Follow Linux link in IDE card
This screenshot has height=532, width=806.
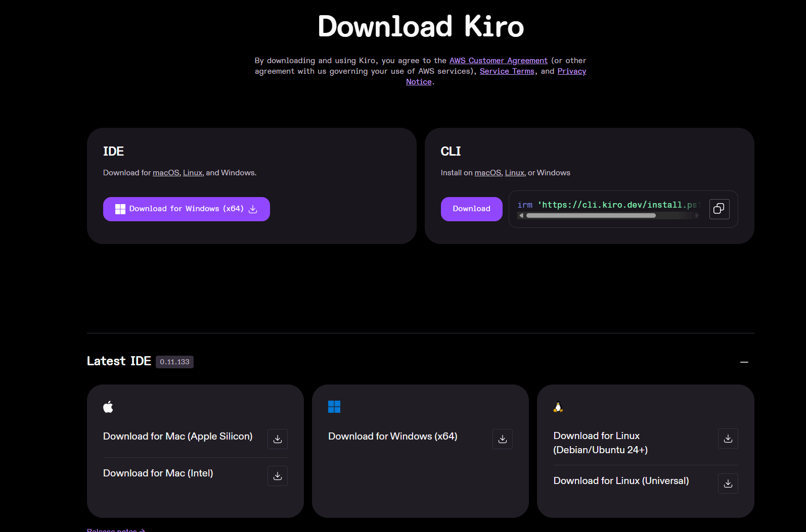(x=193, y=173)
